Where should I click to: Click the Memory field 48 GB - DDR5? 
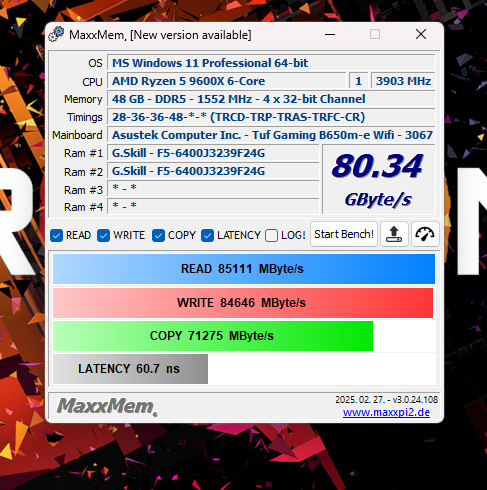point(271,99)
